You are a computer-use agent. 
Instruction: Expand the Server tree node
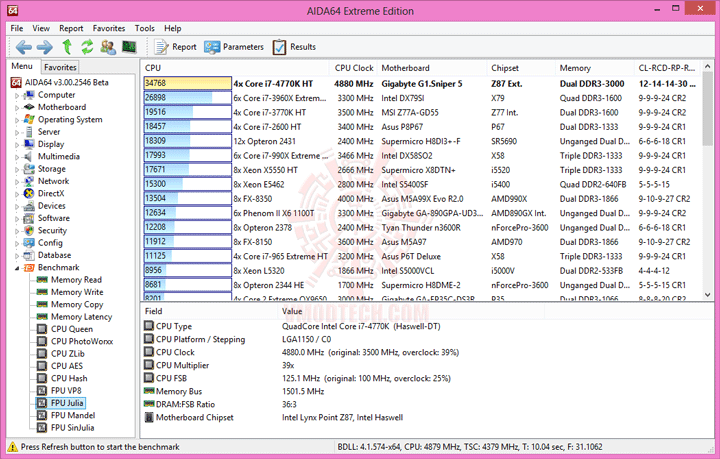pyautogui.click(x=17, y=133)
